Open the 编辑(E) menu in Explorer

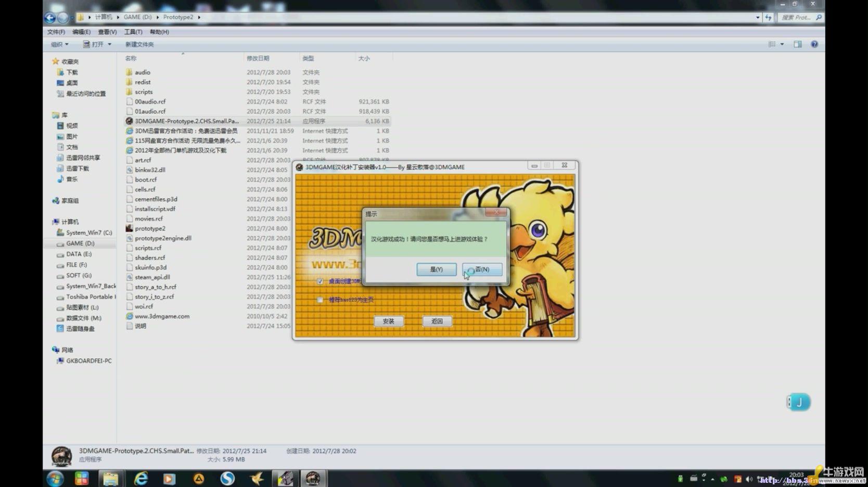click(x=81, y=32)
